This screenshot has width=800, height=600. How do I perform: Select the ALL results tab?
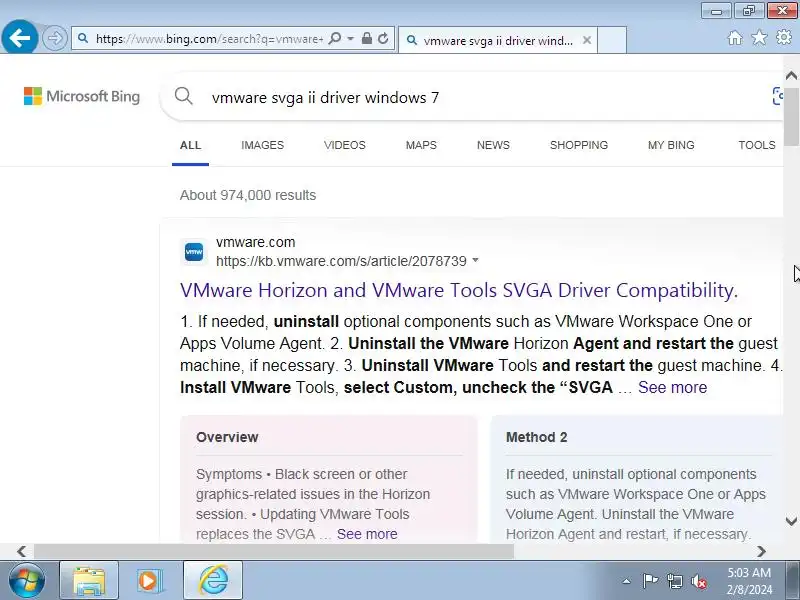point(190,145)
